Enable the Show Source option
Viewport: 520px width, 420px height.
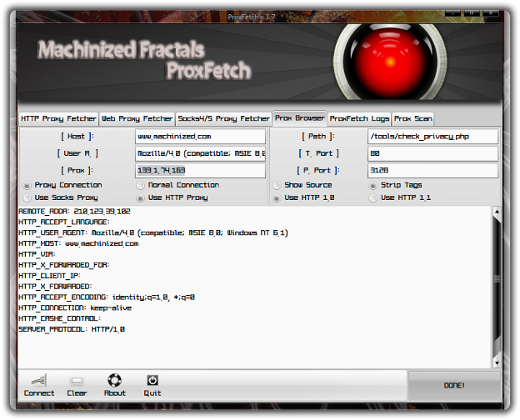click(277, 185)
